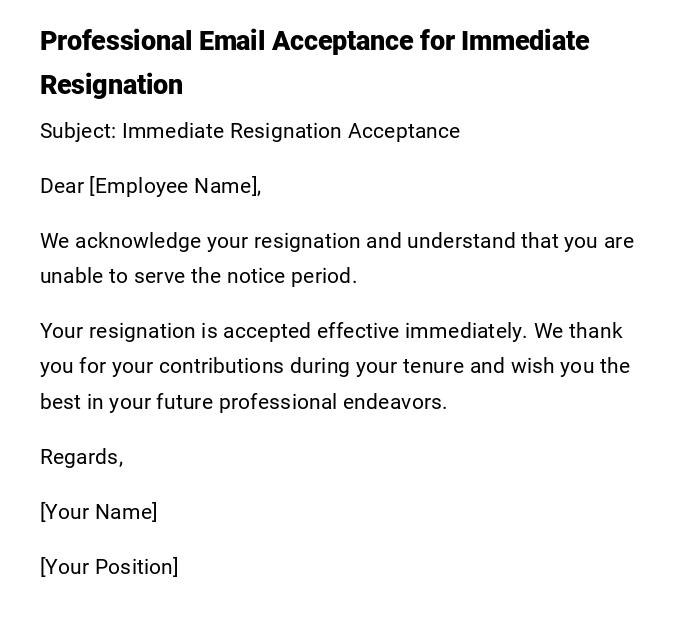This screenshot has height=630, width=700.
Task: Click the word "Resignation" in the title's second line
Action: point(111,85)
